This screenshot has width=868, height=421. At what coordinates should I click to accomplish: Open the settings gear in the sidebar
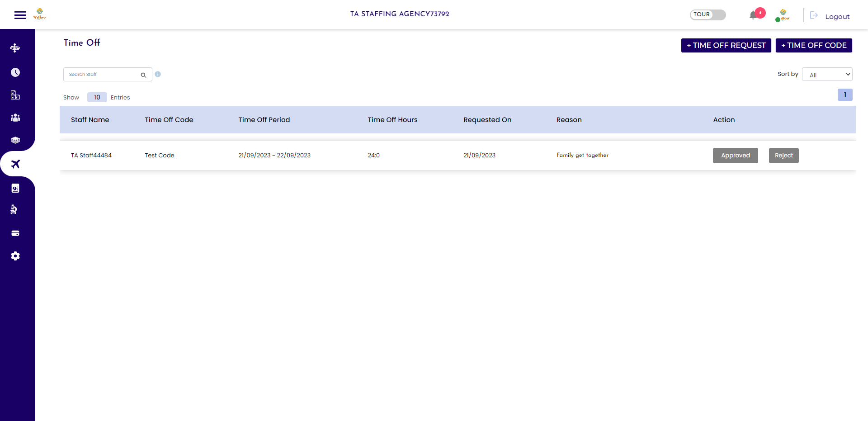(x=15, y=256)
